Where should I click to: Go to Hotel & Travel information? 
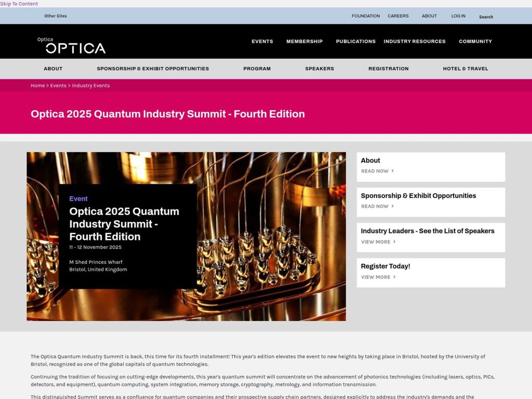[464, 68]
